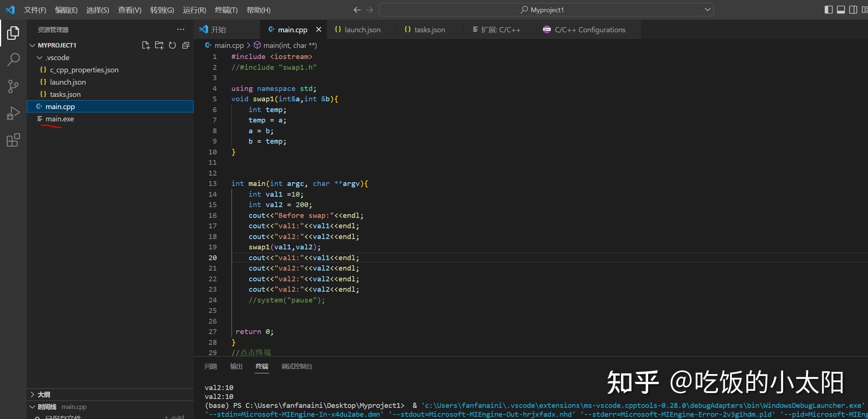
Task: Open the 编辑(E) menu
Action: [x=66, y=10]
